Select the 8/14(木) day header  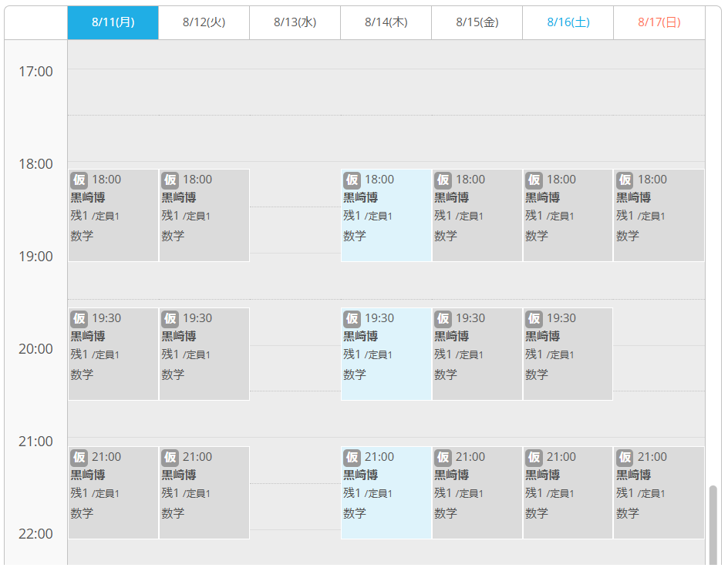pyautogui.click(x=386, y=22)
